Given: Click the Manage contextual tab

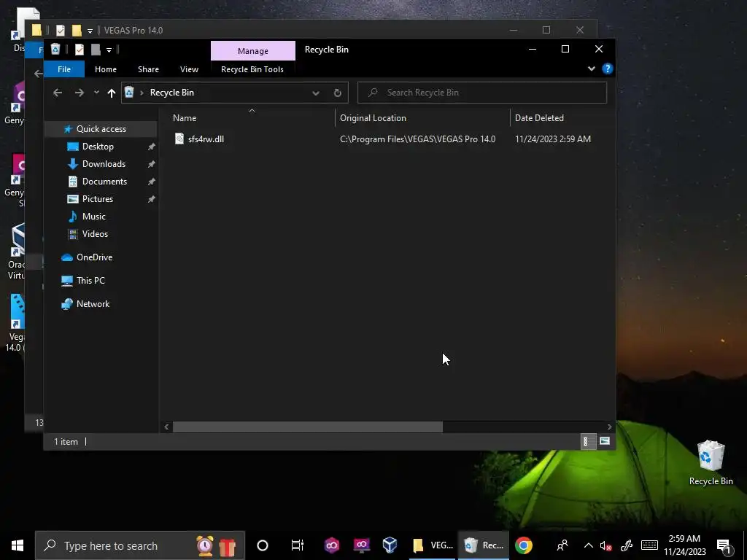Looking at the screenshot, I should tap(253, 50).
